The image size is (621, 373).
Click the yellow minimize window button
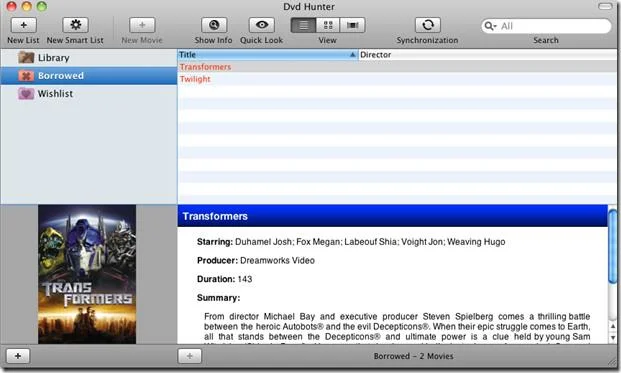27,6
